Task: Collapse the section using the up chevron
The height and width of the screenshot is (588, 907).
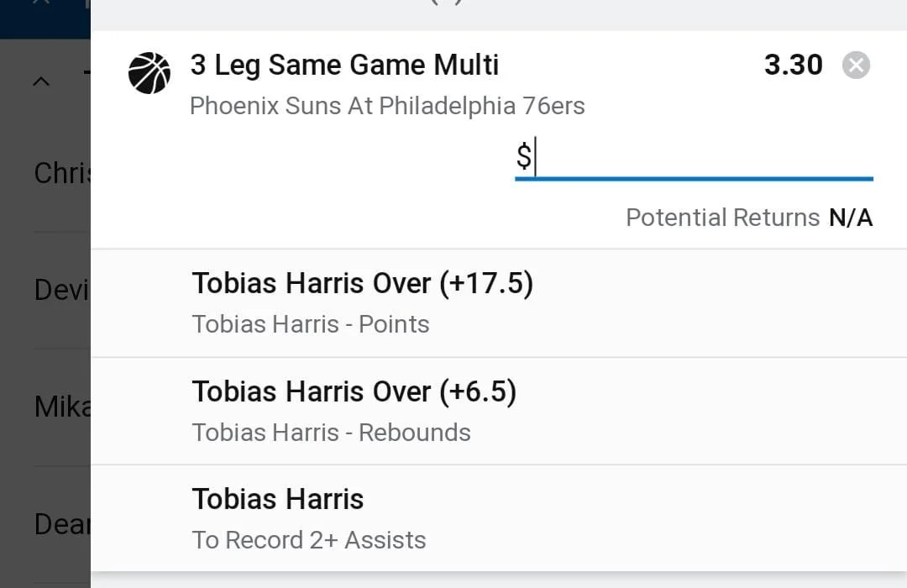Action: pos(41,81)
